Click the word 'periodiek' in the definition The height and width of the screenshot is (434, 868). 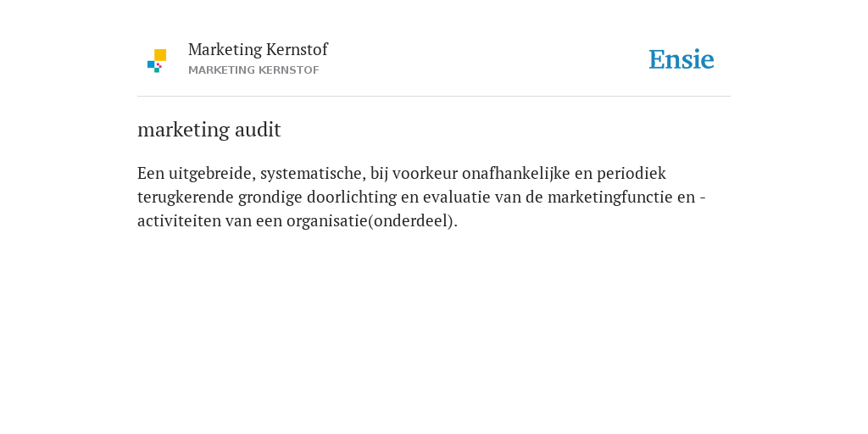coord(632,173)
